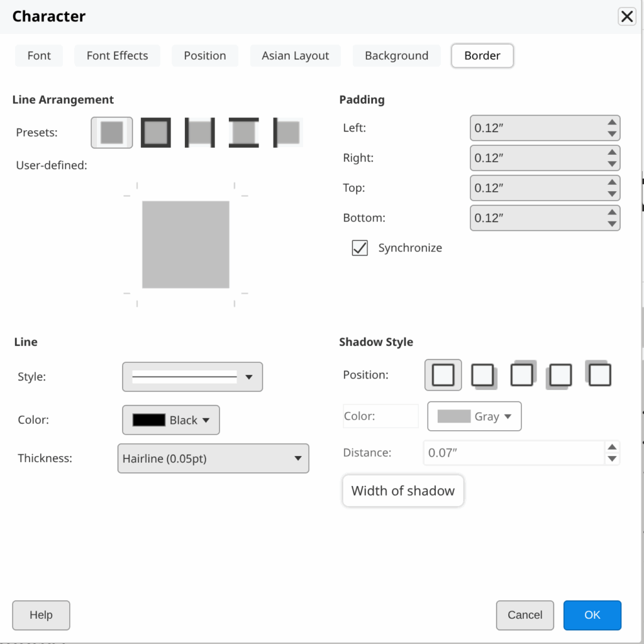The image size is (644, 644).
Task: Open the line Style dropdown
Action: tap(192, 377)
